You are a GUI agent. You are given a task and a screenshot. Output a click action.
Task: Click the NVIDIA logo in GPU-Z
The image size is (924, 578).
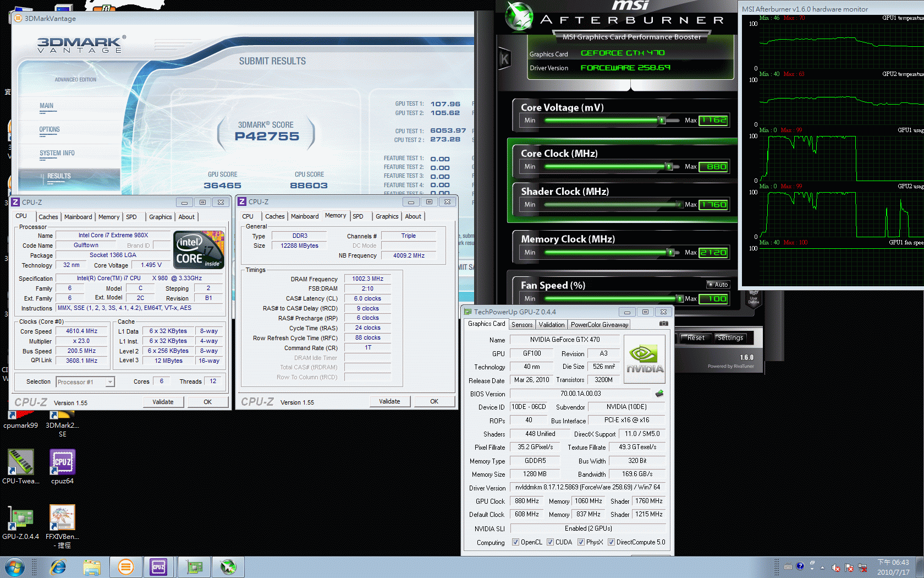click(x=645, y=359)
